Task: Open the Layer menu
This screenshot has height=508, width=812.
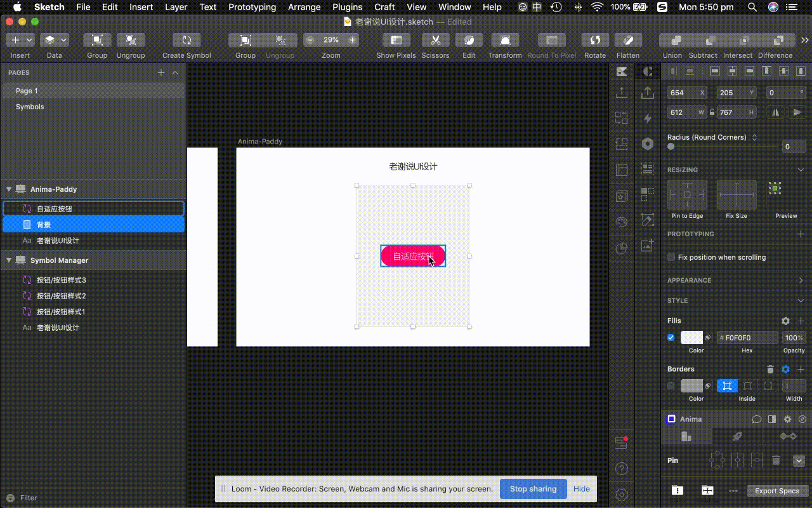Action: pyautogui.click(x=176, y=7)
